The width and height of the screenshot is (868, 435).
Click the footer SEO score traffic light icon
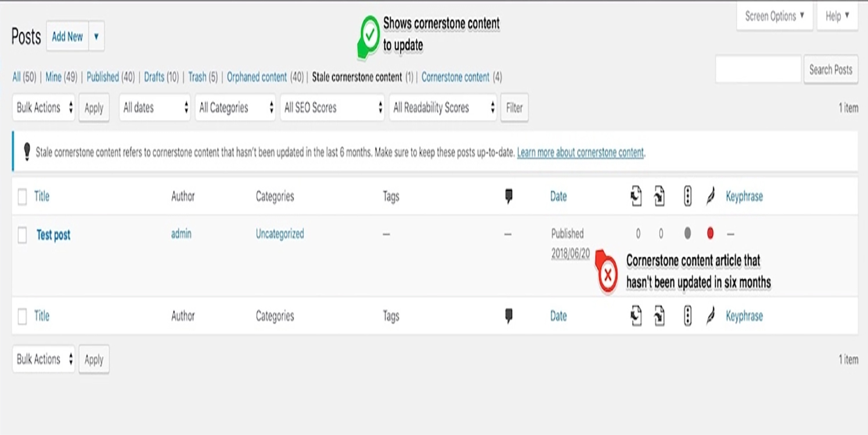(x=687, y=316)
